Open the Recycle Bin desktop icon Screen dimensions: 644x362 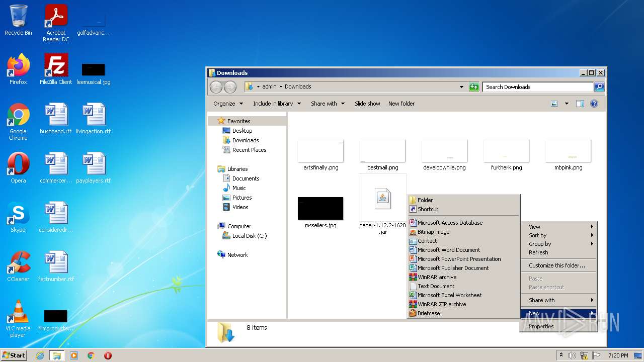18,20
